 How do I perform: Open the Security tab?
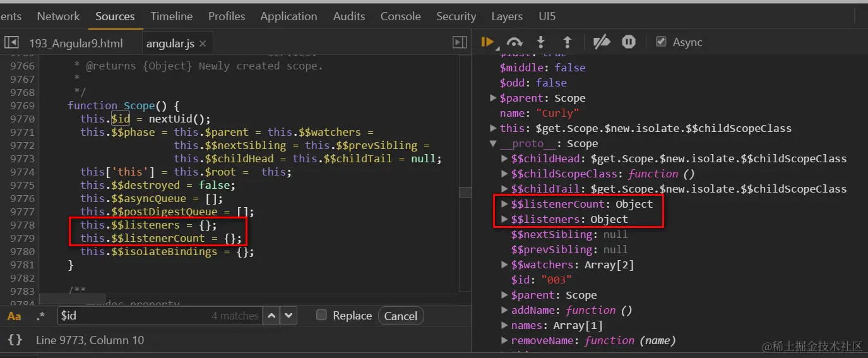[x=456, y=16]
